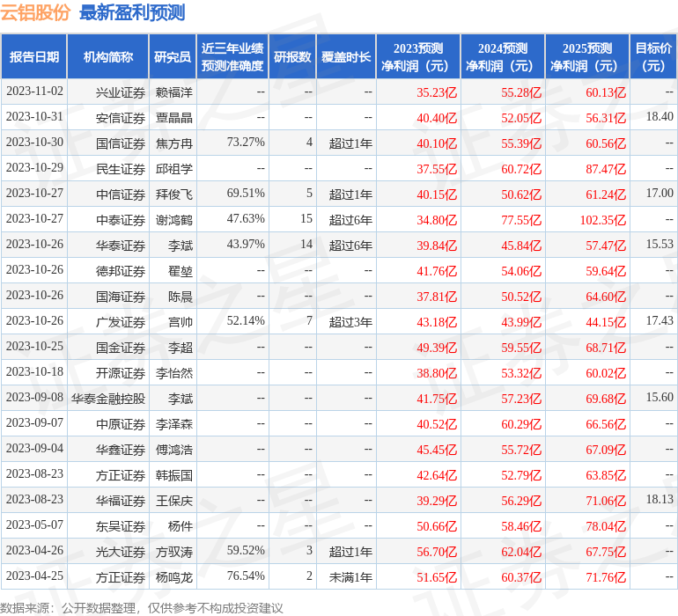The width and height of the screenshot is (678, 616).
Task: Click the 76.54% accuracy value
Action: [246, 576]
